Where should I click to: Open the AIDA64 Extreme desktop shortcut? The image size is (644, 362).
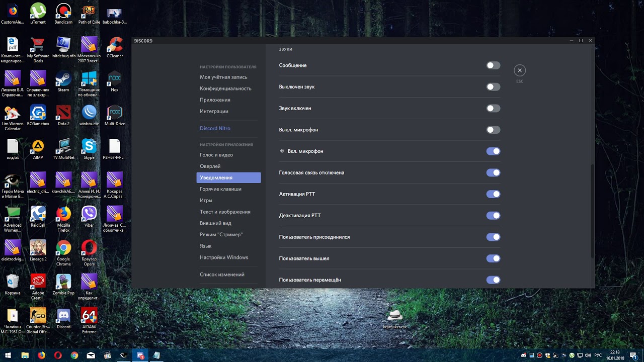tap(89, 321)
